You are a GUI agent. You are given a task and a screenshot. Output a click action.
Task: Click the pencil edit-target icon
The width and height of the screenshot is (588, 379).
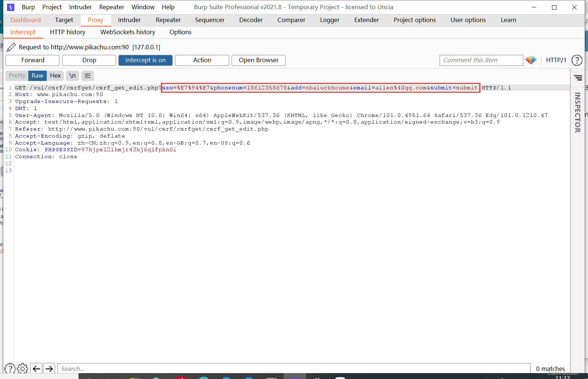[x=11, y=47]
